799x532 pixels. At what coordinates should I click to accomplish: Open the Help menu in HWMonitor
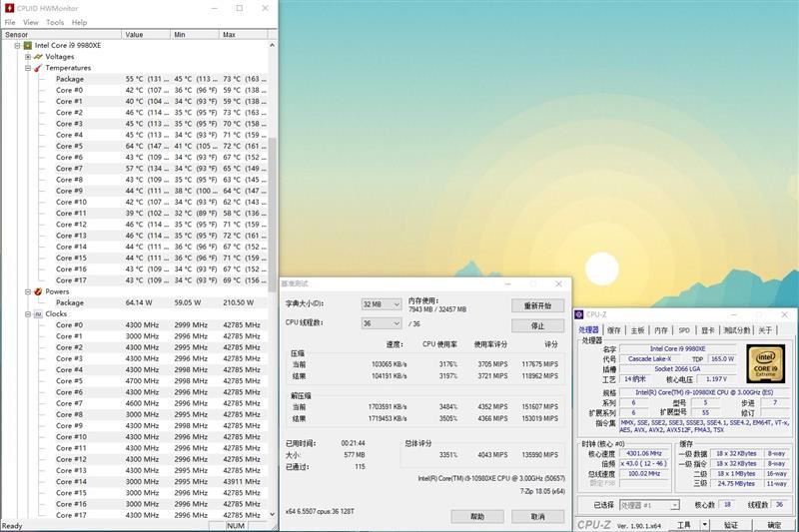coord(79,22)
